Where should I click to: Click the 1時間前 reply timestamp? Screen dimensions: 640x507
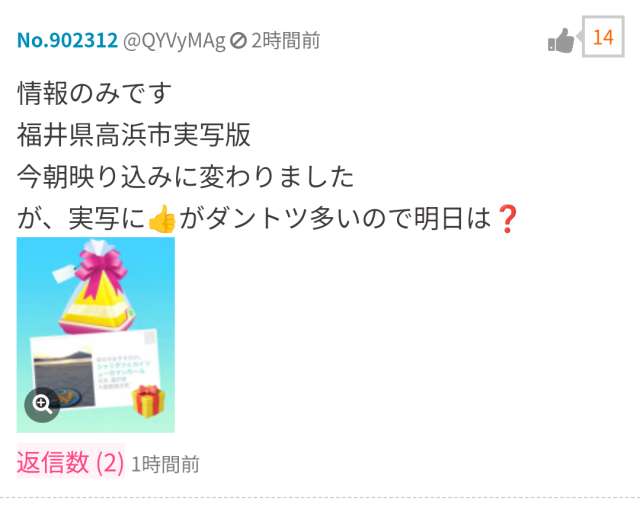coord(165,464)
